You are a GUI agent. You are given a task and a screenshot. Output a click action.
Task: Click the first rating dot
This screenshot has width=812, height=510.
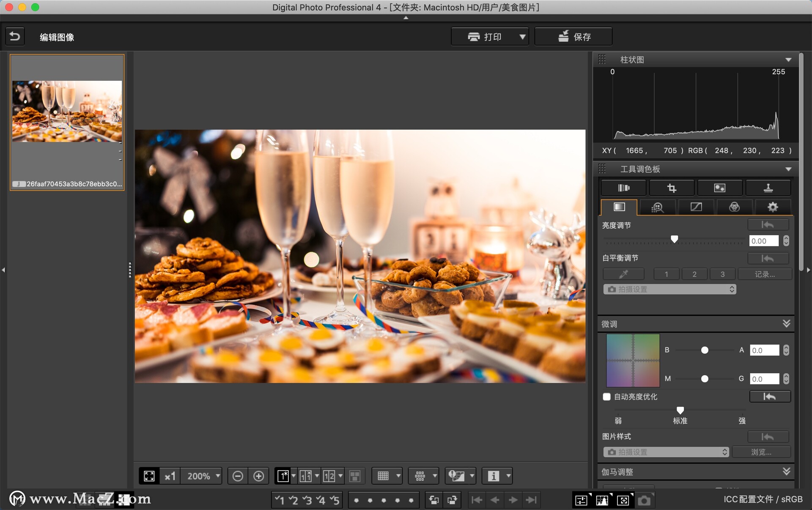357,500
